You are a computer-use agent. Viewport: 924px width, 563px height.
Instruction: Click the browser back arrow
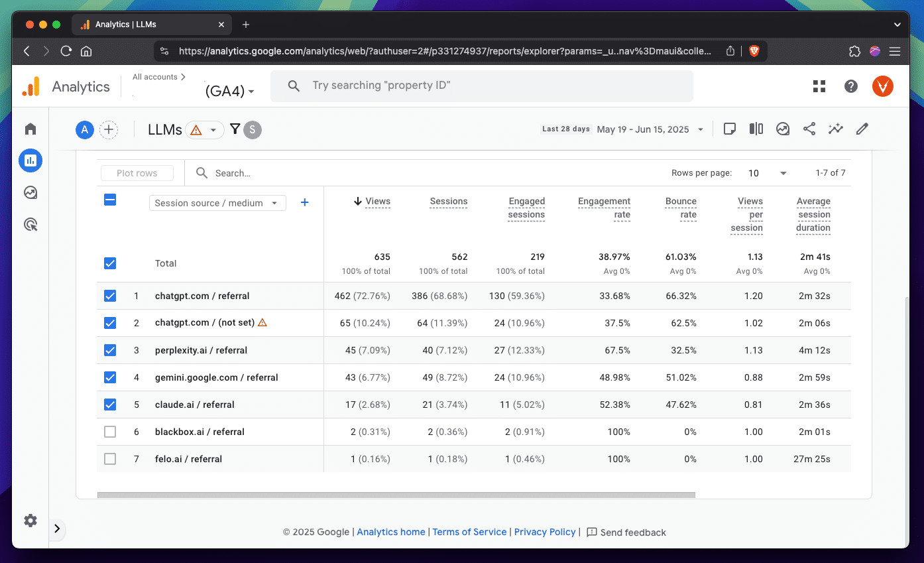click(27, 51)
